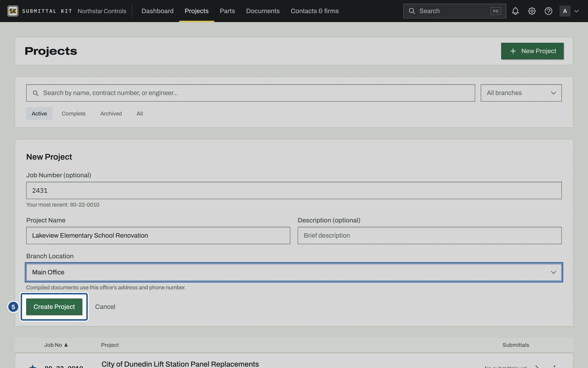Open City of Dunedin Lift Station project
The image size is (588, 368).
180,364
